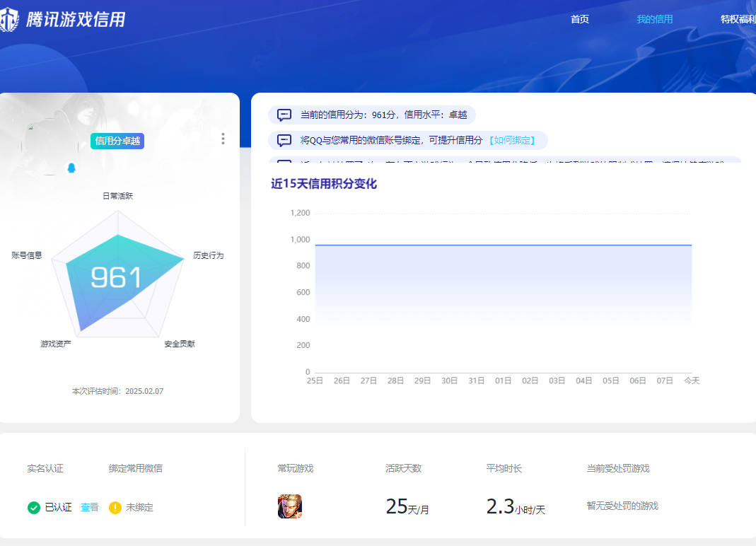Viewport: 756px width, 546px height.
Task: Click the 近15天信用积分变化 chart title
Action: click(x=324, y=184)
